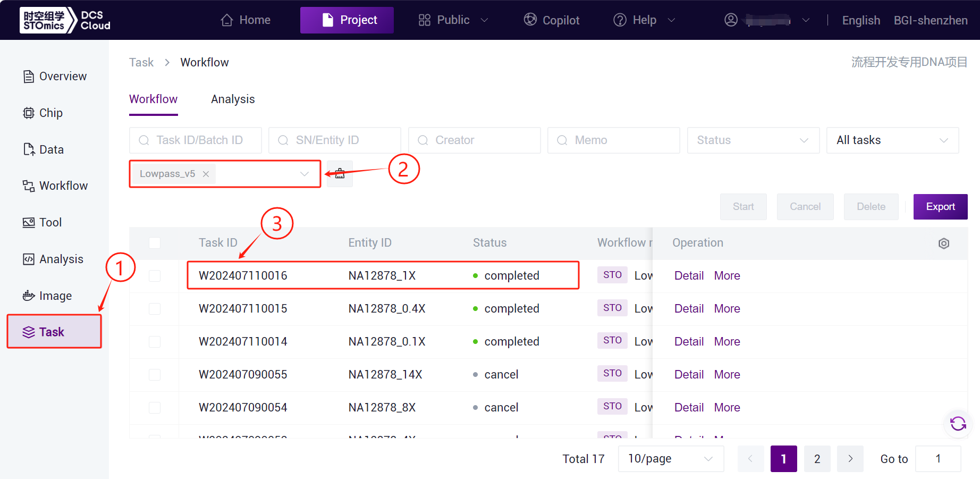Viewport: 980px width, 479px height.
Task: Focus the Creator search field
Action: pyautogui.click(x=475, y=140)
